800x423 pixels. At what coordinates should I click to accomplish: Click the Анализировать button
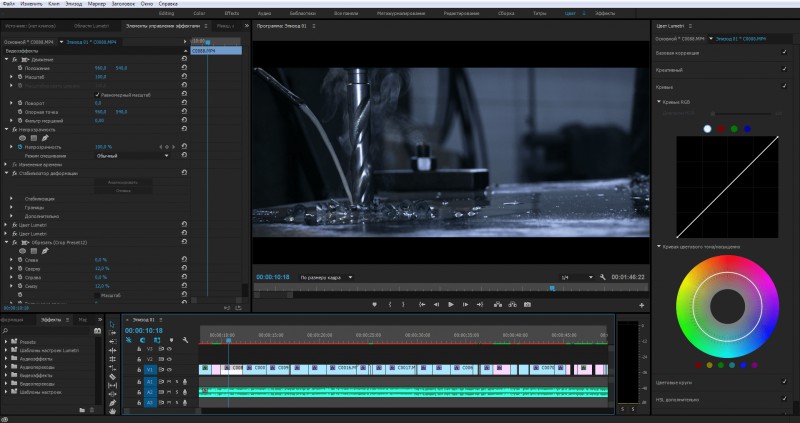[x=122, y=182]
